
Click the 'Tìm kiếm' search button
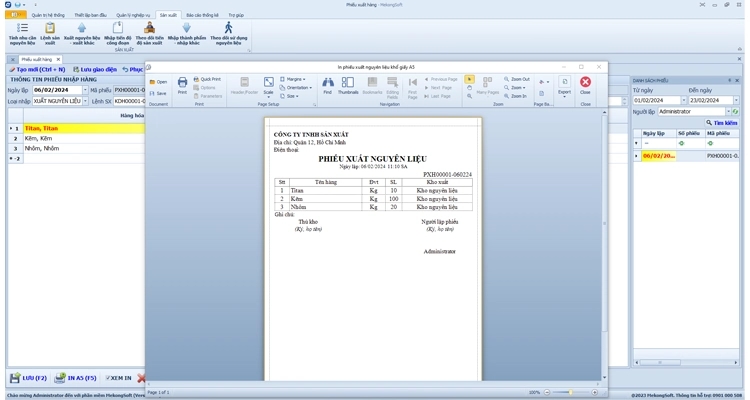tap(722, 123)
